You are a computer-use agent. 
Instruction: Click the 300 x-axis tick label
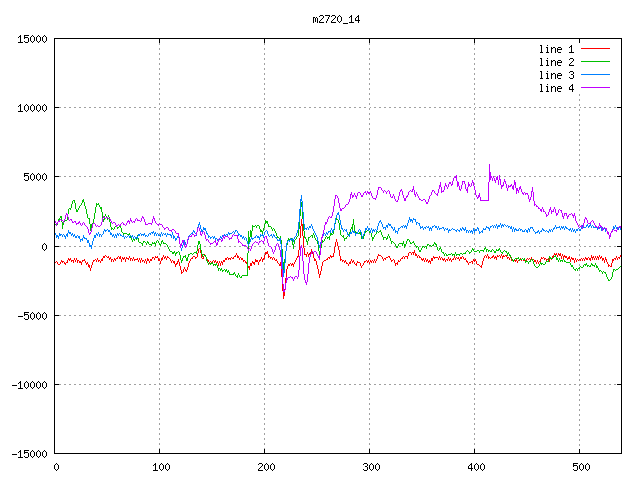(x=370, y=467)
